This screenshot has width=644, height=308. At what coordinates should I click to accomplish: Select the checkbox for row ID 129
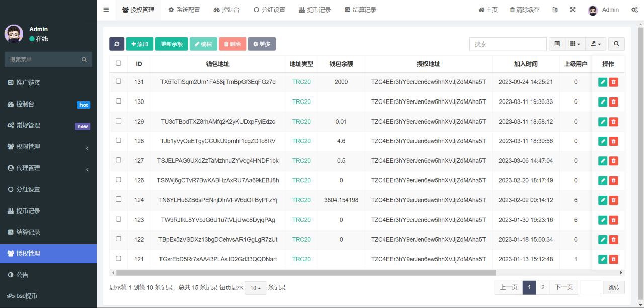tap(119, 121)
